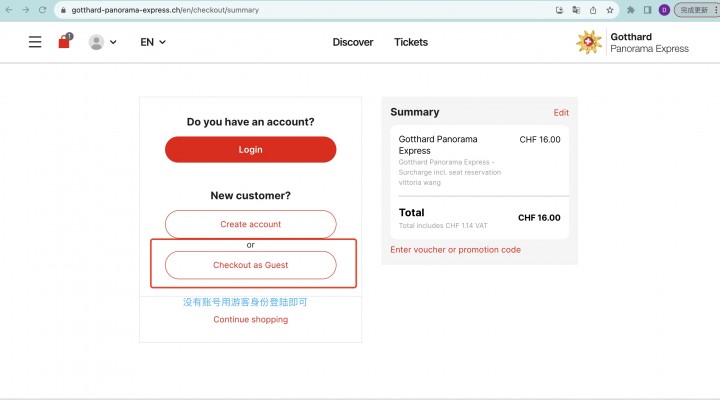Toggle the browser side panel icon
Image resolution: width=720 pixels, height=400 pixels.
coord(647,10)
